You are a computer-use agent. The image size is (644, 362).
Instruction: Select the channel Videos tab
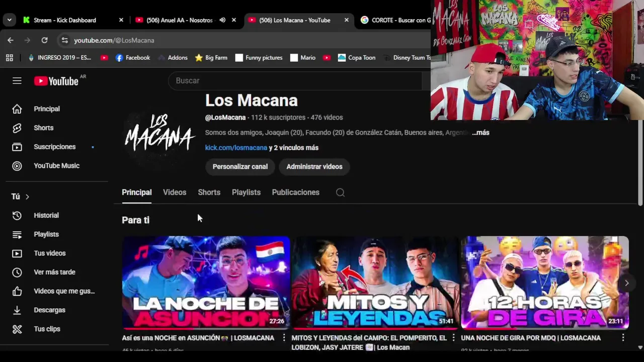[x=175, y=193]
